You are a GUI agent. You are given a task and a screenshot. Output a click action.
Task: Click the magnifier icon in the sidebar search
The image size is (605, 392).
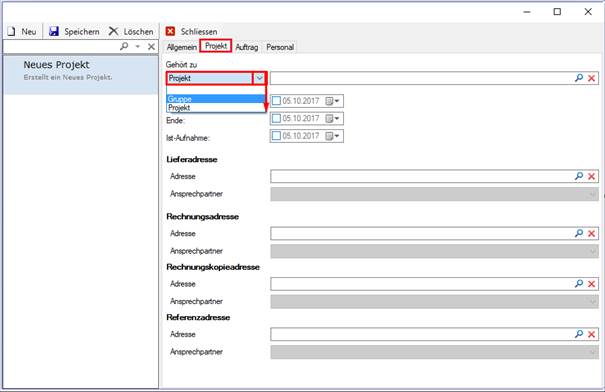pyautogui.click(x=124, y=47)
